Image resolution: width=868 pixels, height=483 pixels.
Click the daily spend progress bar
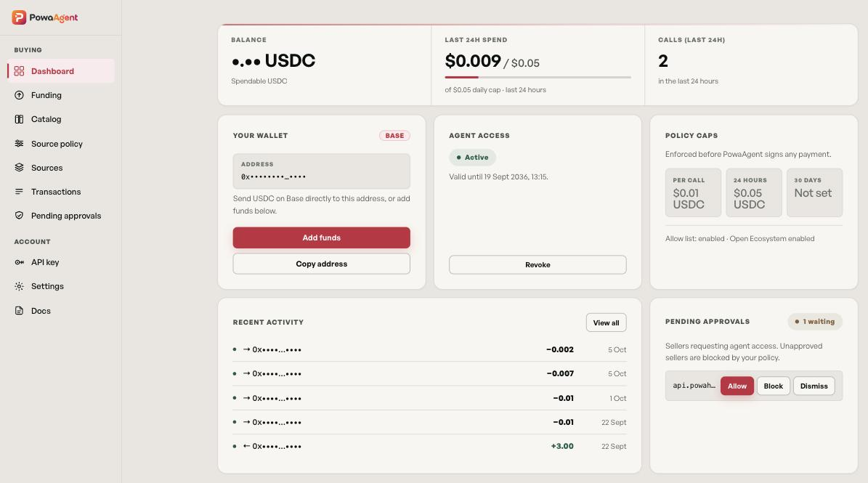[x=538, y=77]
